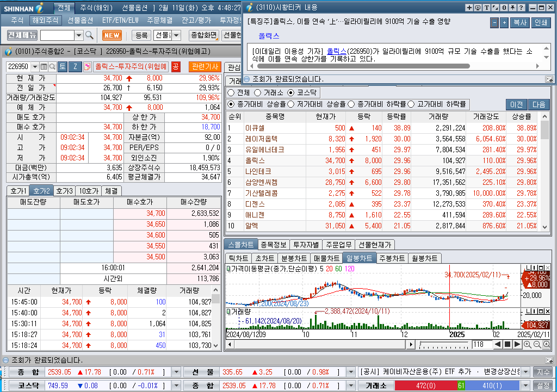Switch to the 주봉차트 tab
This screenshot has width=557, height=392.
(x=392, y=258)
